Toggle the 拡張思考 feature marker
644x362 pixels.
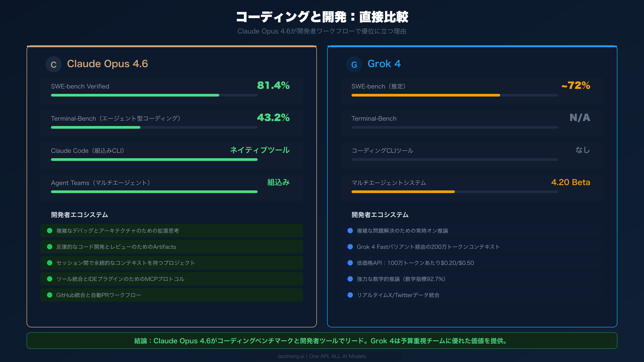(49, 231)
